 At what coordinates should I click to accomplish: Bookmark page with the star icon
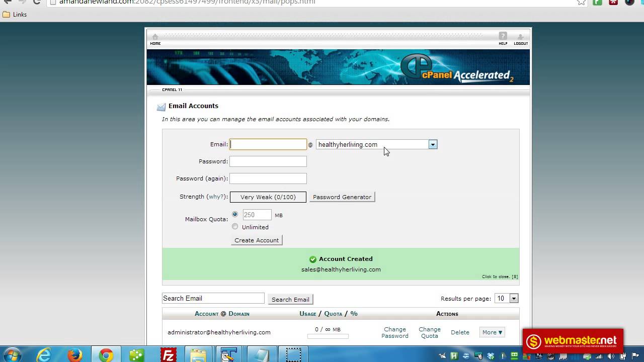[581, 2]
